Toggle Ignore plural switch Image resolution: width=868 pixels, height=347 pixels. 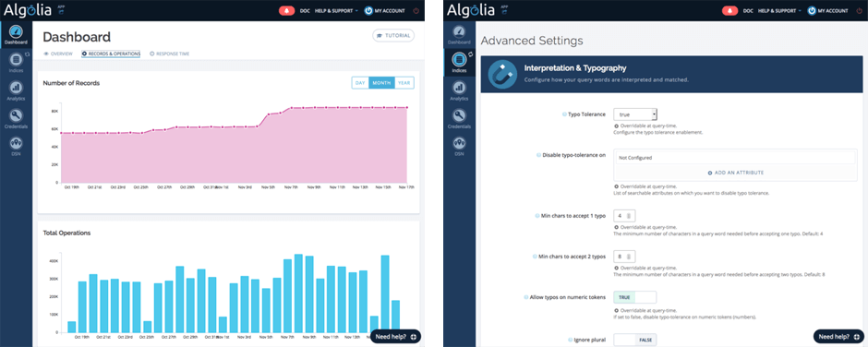635,340
